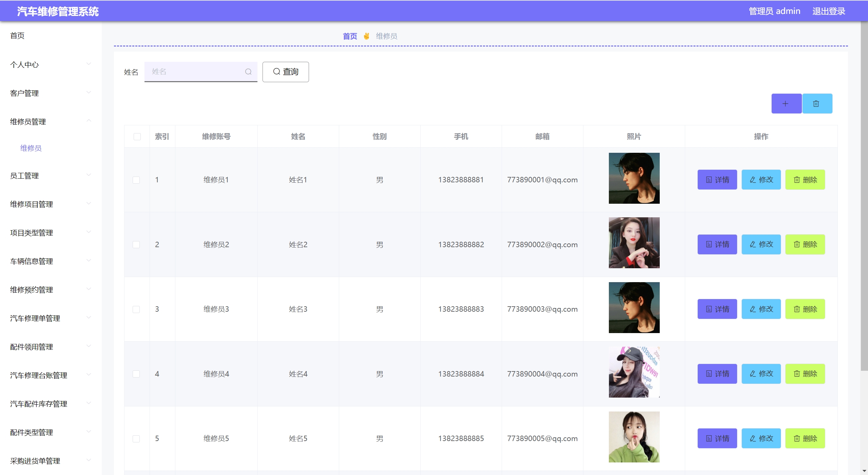The height and width of the screenshot is (475, 868).
Task: Click 修改 edit button for 维修员4
Action: [761, 374]
